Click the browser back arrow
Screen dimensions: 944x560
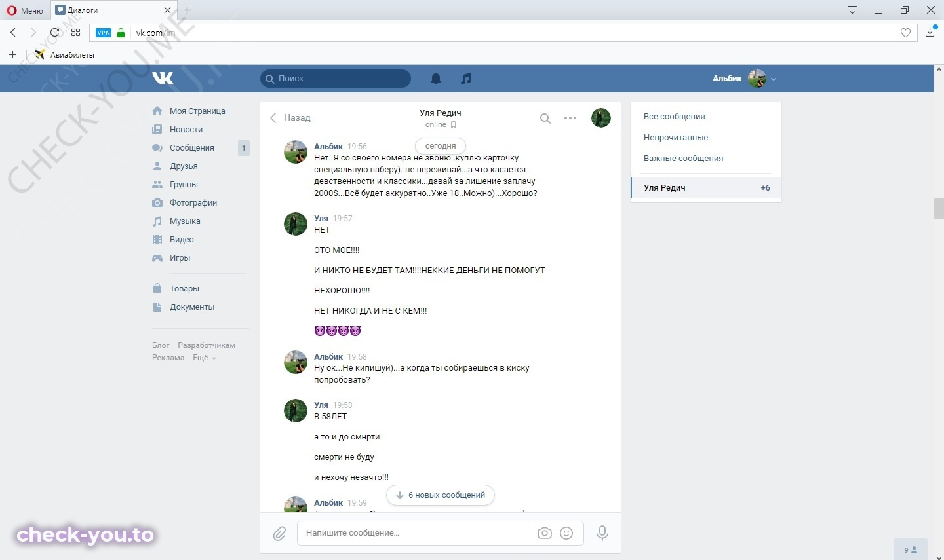click(x=13, y=33)
